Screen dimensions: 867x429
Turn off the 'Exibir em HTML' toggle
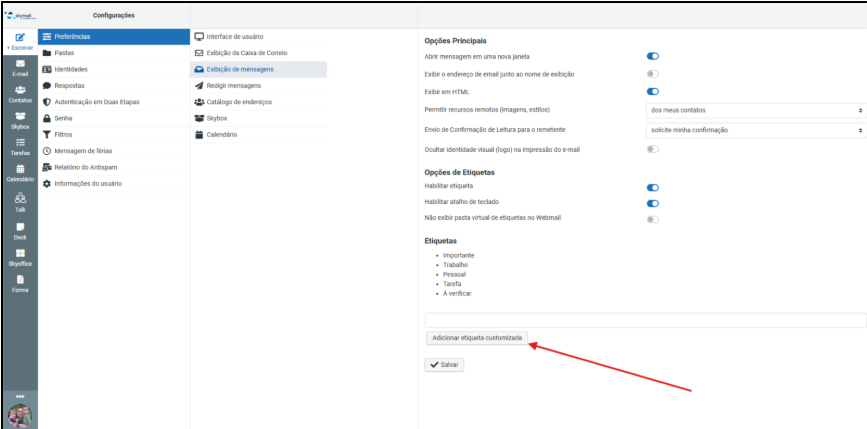tap(653, 92)
